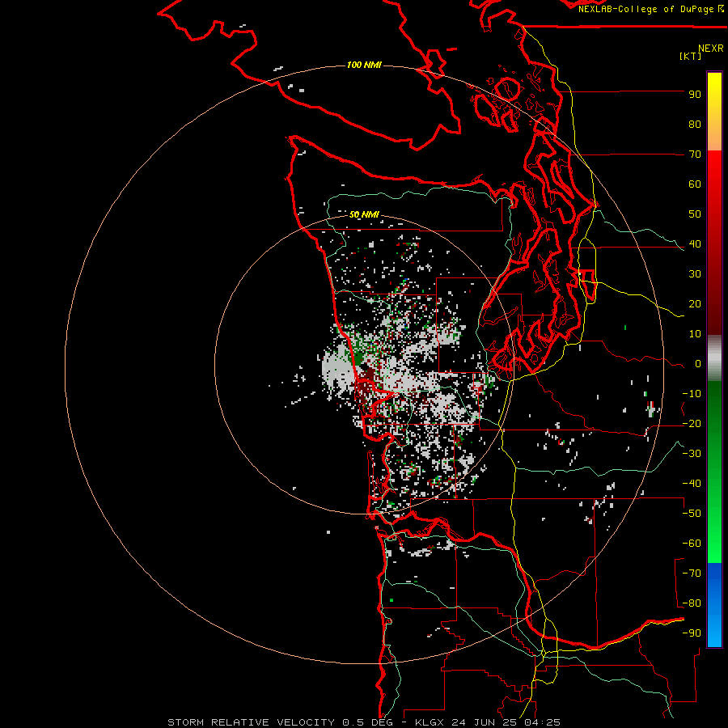Screen dimensions: 728x728
Task: Click the 24 JUN 25 date in the caption
Action: [487, 722]
